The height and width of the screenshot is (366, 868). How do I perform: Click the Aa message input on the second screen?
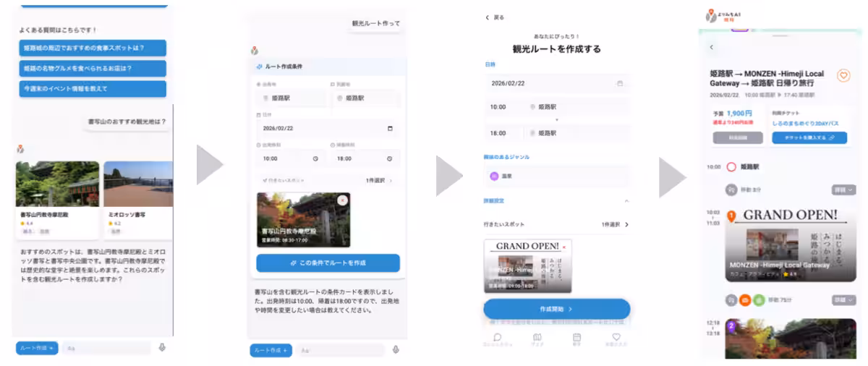(x=340, y=350)
